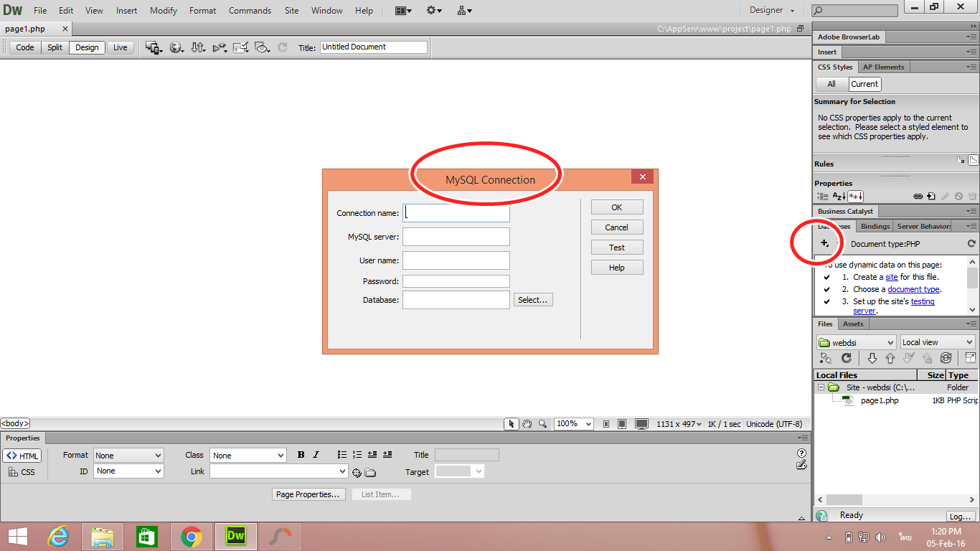Open the Quick Tag Editor pencil icon
This screenshot has width=980, height=551.
coord(801,465)
